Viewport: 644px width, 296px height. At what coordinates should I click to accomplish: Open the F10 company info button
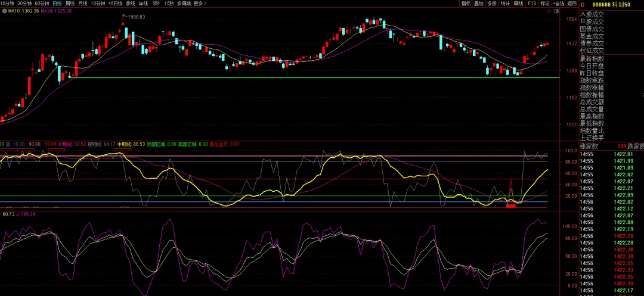click(x=531, y=4)
